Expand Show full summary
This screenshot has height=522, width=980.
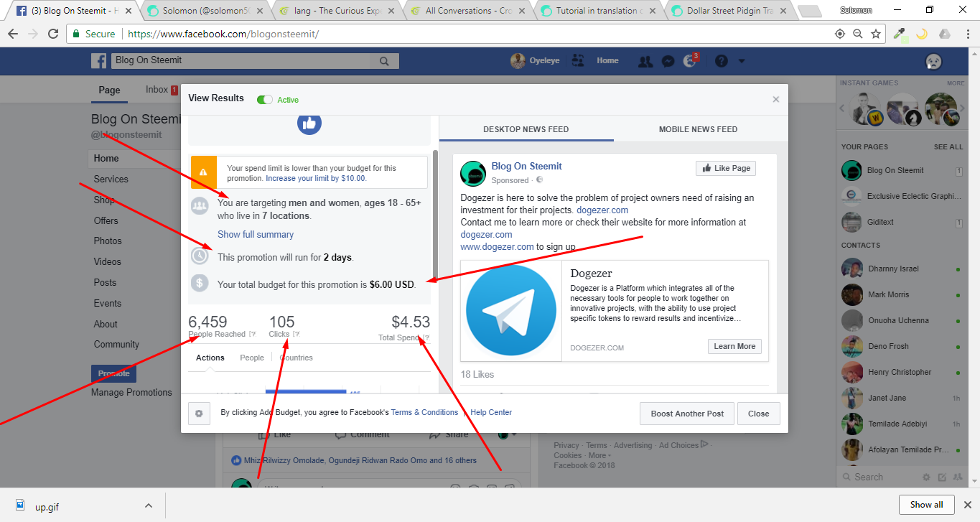pos(256,235)
